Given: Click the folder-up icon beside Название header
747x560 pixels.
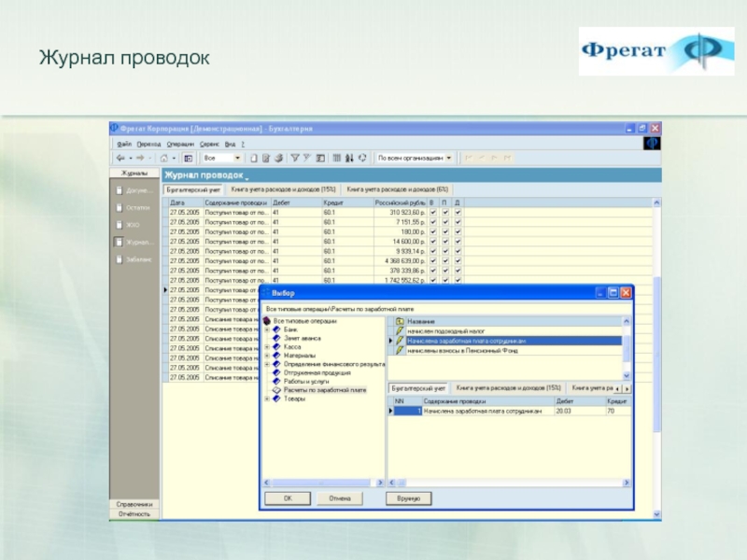Looking at the screenshot, I should click(x=400, y=321).
